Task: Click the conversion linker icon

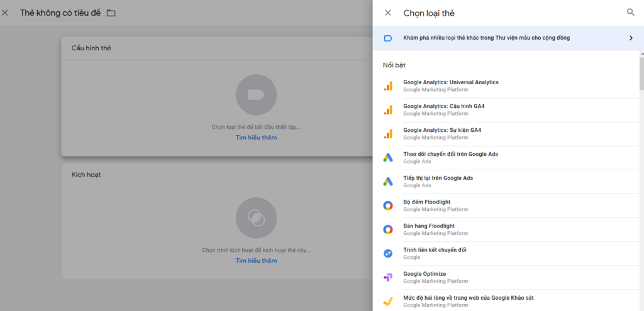Action: click(x=388, y=254)
